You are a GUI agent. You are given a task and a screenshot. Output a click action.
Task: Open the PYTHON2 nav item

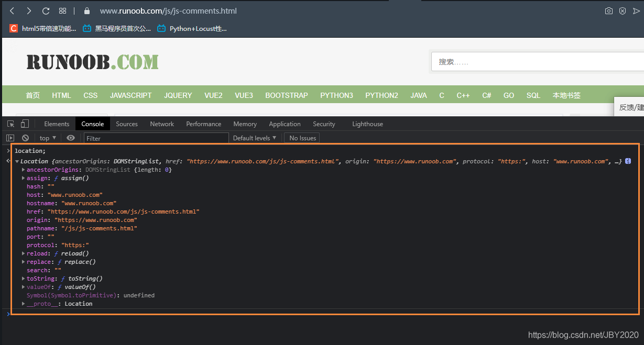point(382,95)
